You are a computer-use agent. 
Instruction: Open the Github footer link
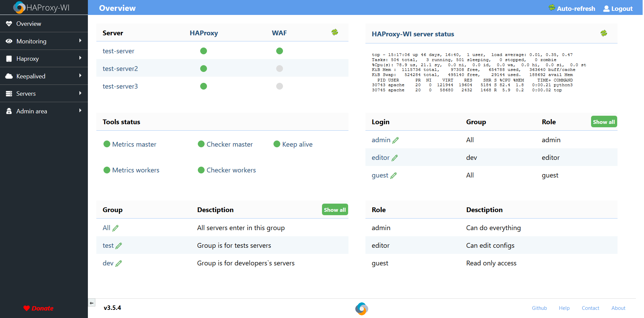pyautogui.click(x=539, y=308)
